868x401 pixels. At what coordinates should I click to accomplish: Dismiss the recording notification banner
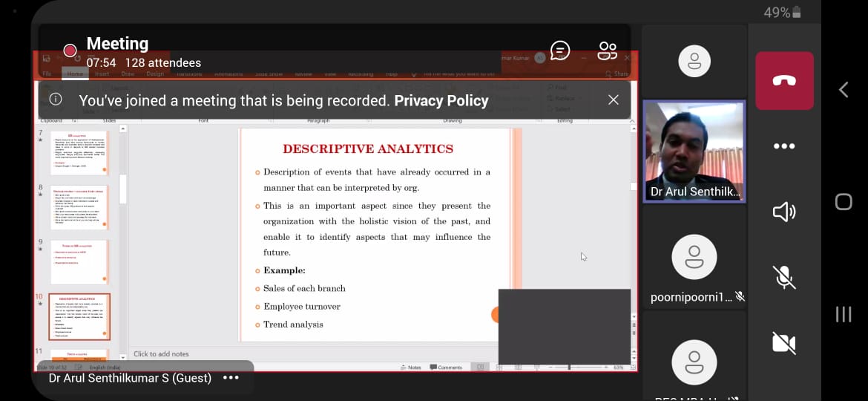click(613, 100)
